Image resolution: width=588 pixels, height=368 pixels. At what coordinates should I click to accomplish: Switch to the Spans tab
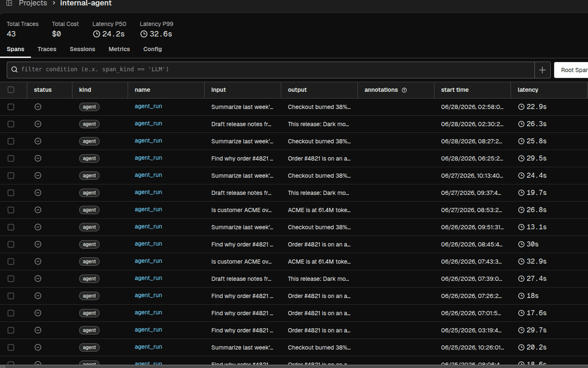(15, 49)
